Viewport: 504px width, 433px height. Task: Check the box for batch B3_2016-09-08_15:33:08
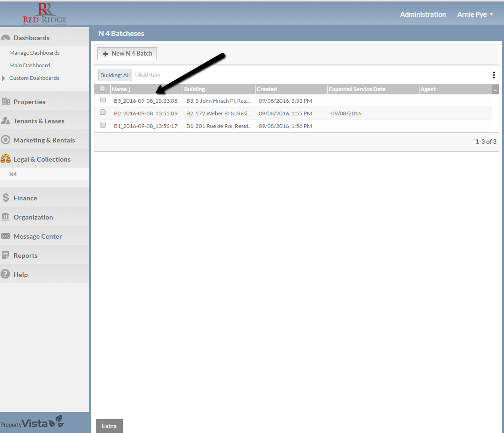click(x=103, y=100)
